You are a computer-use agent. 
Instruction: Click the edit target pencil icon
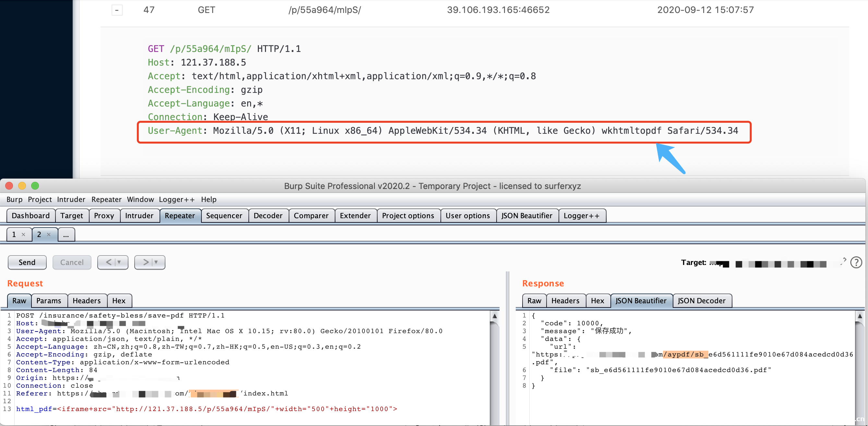click(x=843, y=261)
